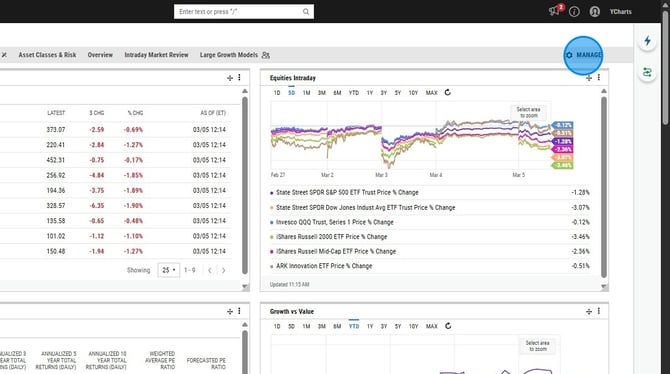Go to the next table page arrow
This screenshot has width=670, height=374.
tap(223, 270)
